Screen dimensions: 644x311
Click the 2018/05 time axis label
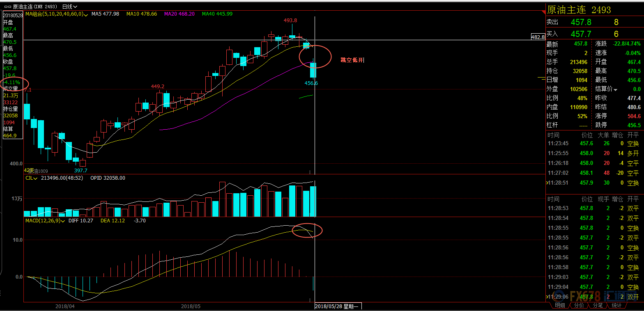click(191, 306)
